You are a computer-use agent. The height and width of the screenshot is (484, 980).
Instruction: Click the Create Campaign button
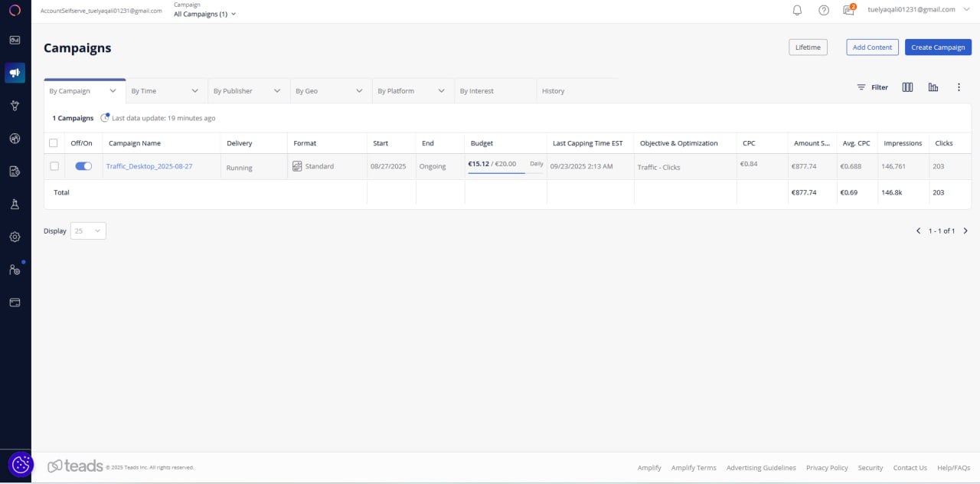(x=938, y=47)
